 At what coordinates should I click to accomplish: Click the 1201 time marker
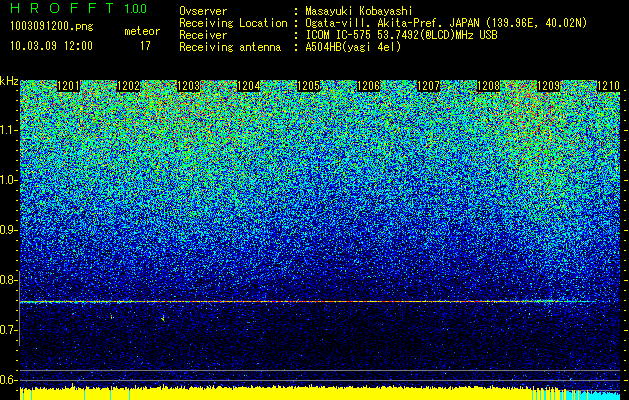[x=68, y=86]
